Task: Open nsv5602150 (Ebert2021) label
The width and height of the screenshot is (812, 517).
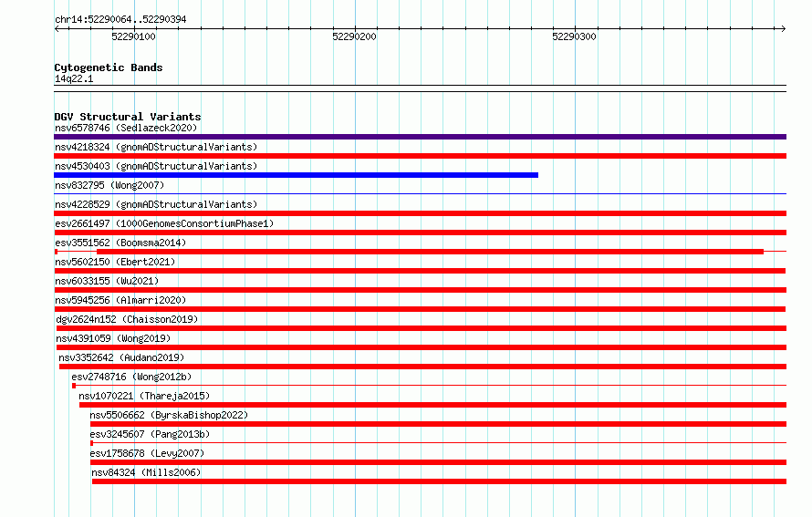Action: click(115, 262)
